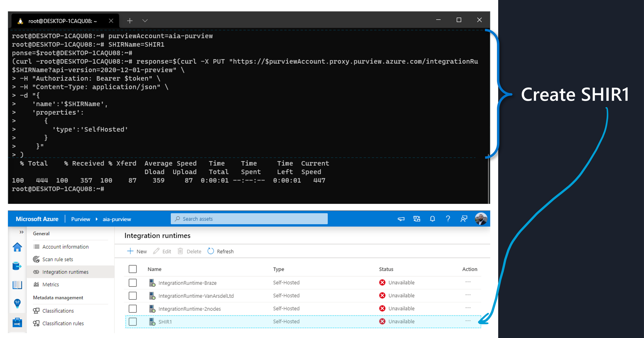The image size is (644, 338).
Task: Select all runtimes with the header checkbox
Action: coord(133,269)
